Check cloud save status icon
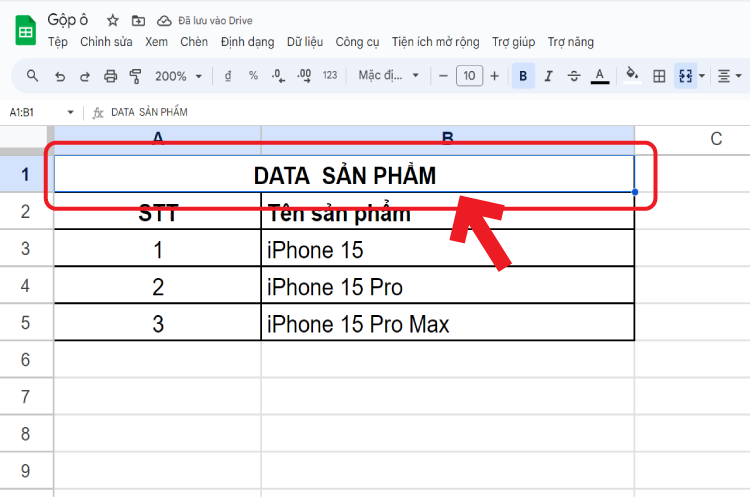This screenshot has width=750, height=501. [x=164, y=21]
